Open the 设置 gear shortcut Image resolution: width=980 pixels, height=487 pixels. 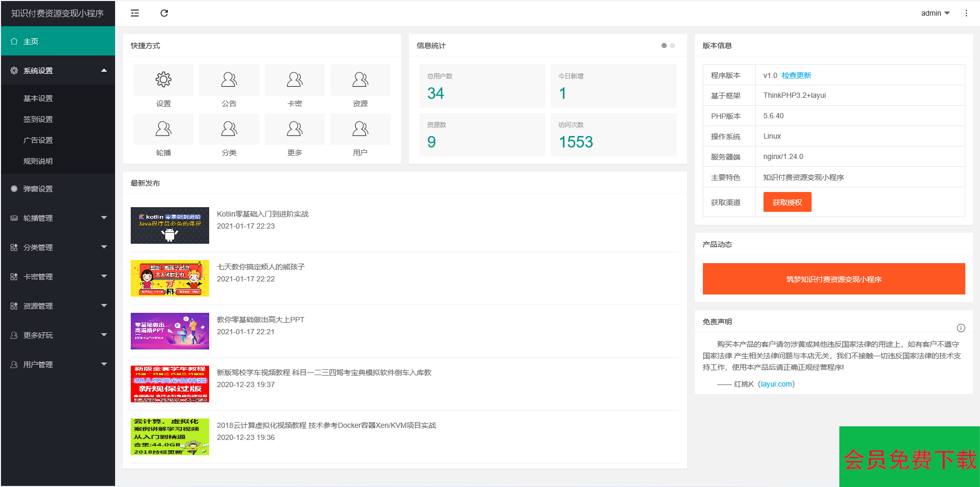click(163, 80)
